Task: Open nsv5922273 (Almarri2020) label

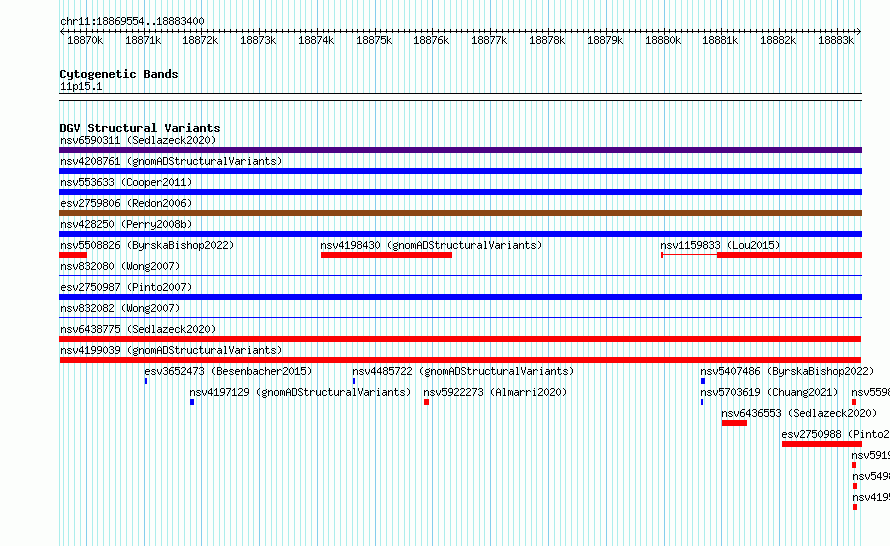Action: point(495,392)
